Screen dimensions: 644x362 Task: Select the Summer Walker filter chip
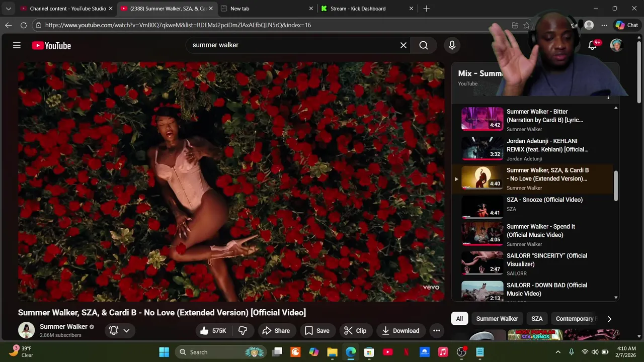(497, 319)
